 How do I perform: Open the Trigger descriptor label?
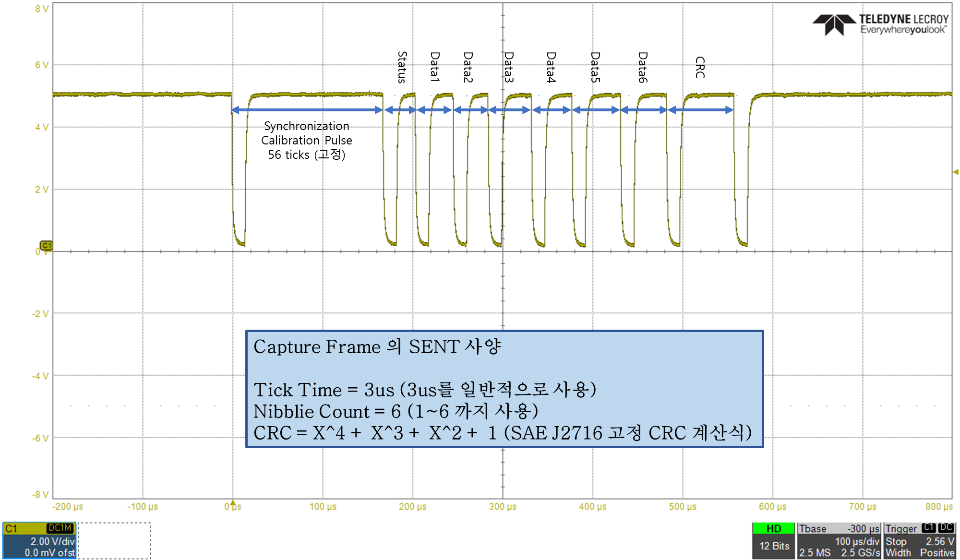[x=901, y=528]
